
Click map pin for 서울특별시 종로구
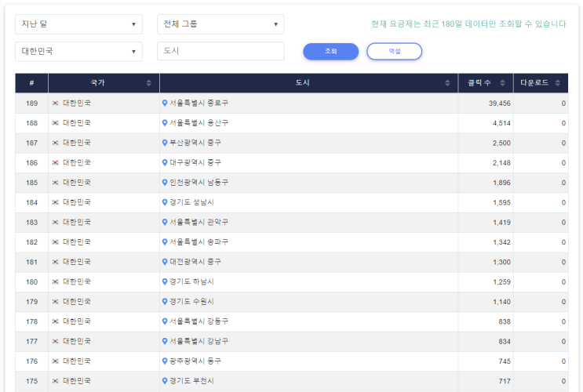(165, 103)
